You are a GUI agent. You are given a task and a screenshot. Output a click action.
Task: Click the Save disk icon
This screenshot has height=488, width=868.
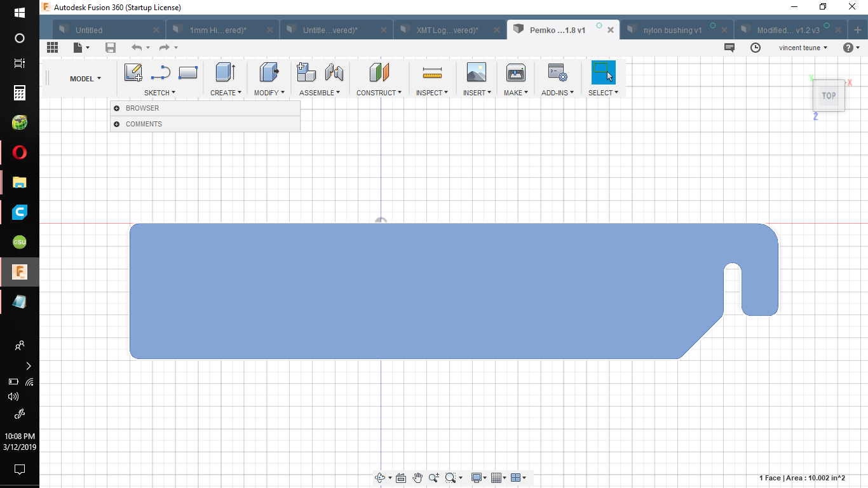(111, 48)
